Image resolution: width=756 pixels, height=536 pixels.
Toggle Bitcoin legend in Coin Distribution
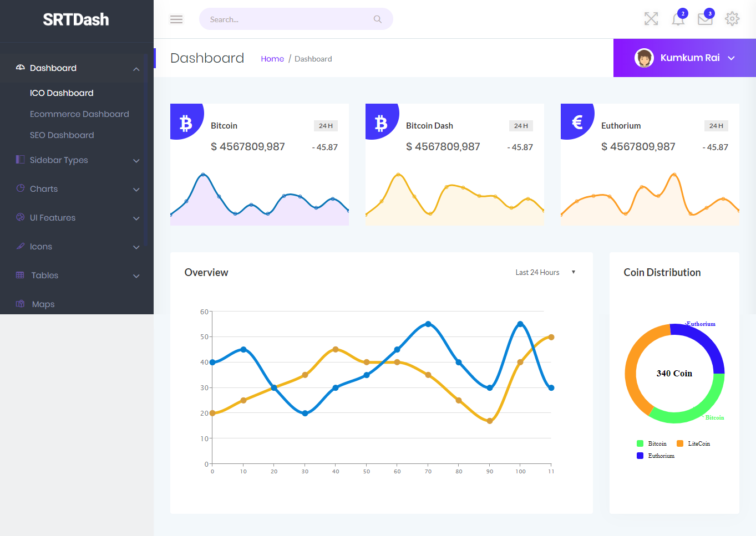[652, 443]
